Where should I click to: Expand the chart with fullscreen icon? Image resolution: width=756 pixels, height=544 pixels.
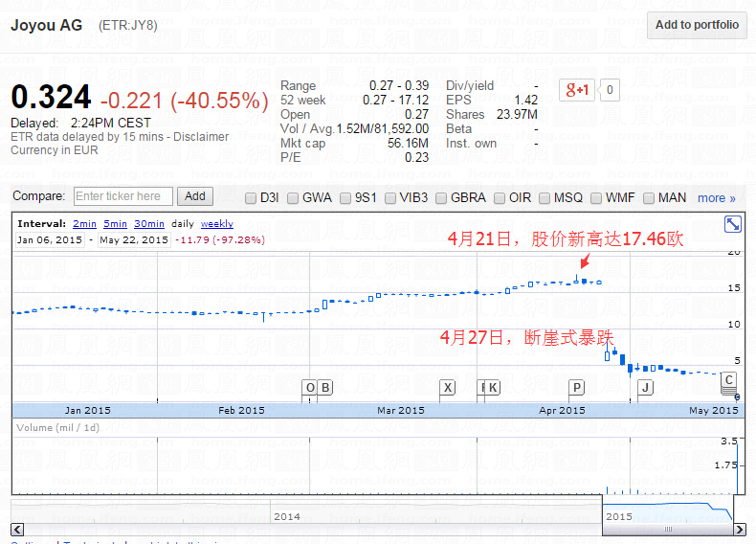click(x=733, y=224)
